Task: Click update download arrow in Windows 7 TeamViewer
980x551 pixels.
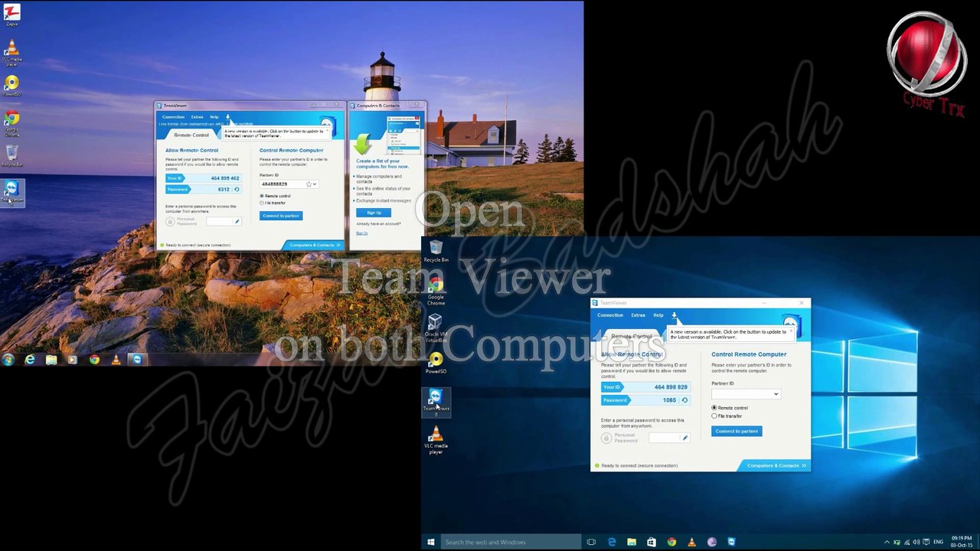Action: point(227,117)
